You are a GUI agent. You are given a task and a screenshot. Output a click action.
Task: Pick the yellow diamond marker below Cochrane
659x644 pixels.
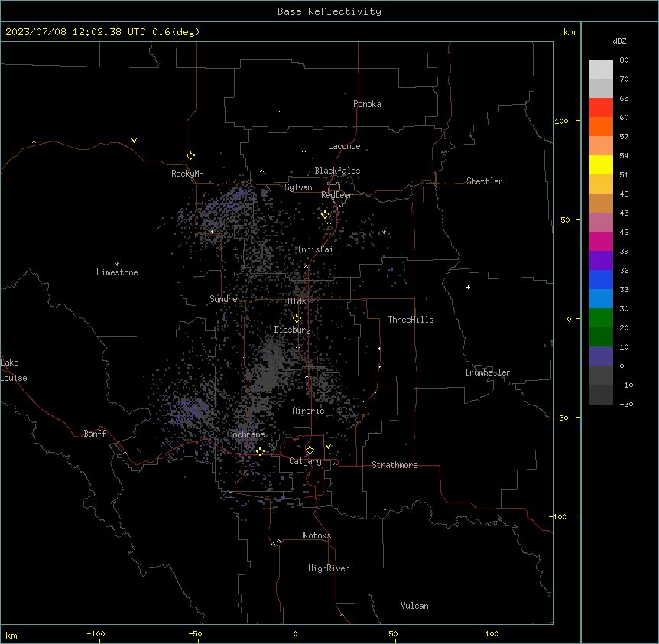pos(260,452)
